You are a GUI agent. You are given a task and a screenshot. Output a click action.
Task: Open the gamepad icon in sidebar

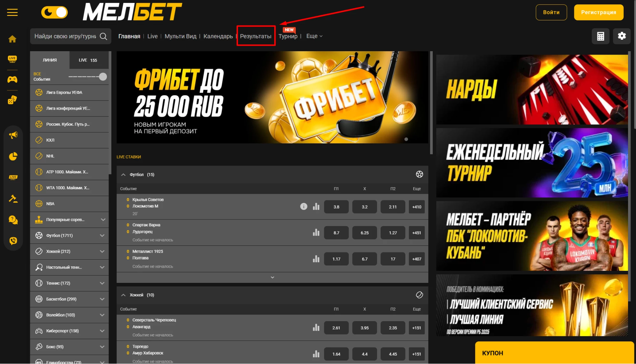pos(12,79)
